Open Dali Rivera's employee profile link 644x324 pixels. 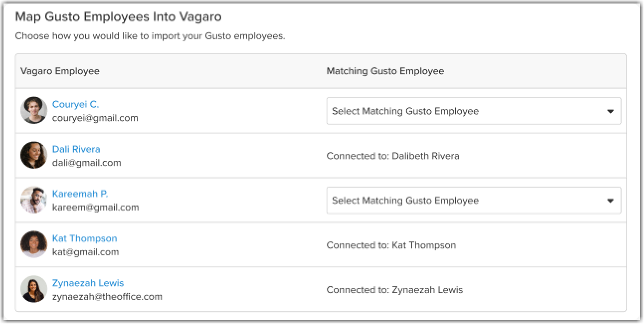point(76,149)
